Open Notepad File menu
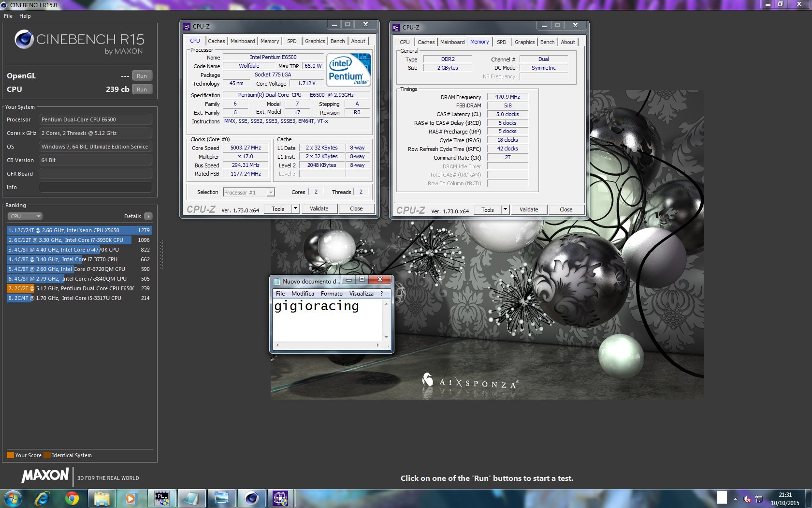 click(x=280, y=294)
